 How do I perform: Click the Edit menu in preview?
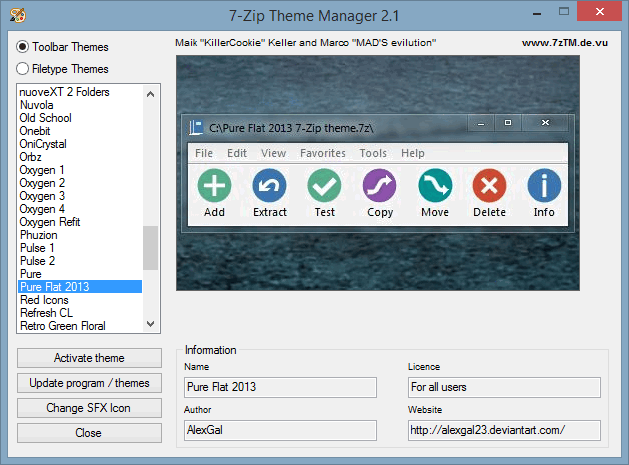click(x=237, y=153)
